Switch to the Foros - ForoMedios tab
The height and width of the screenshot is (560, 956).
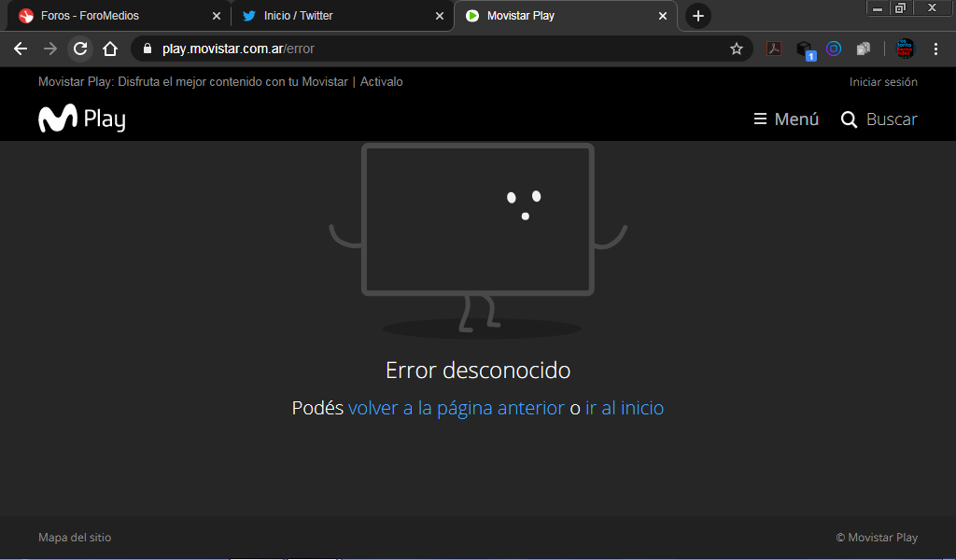point(119,16)
